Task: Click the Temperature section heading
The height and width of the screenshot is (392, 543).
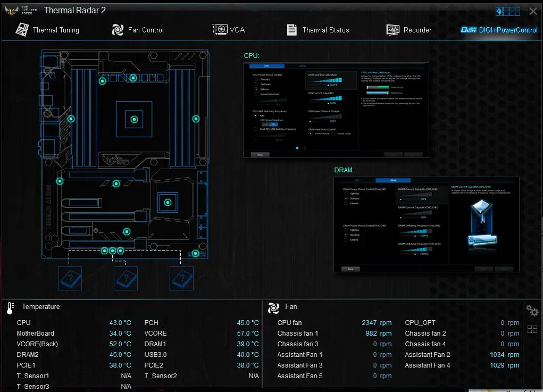Action: (x=41, y=307)
